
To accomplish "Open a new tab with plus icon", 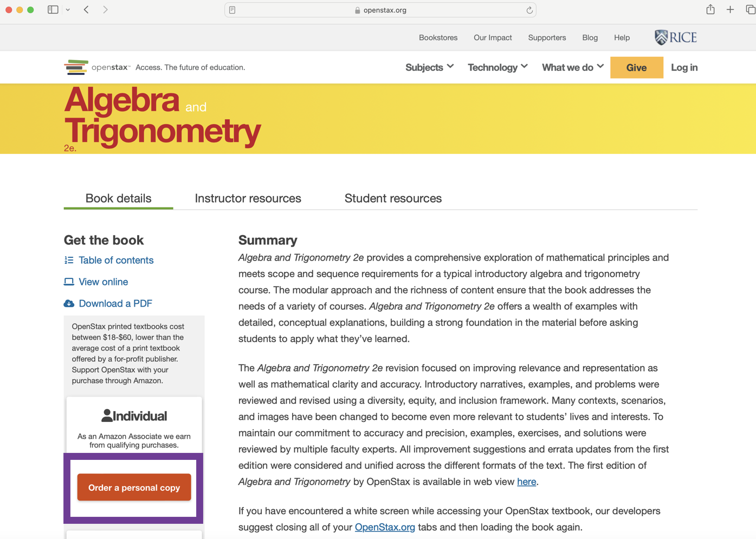I will (730, 10).
